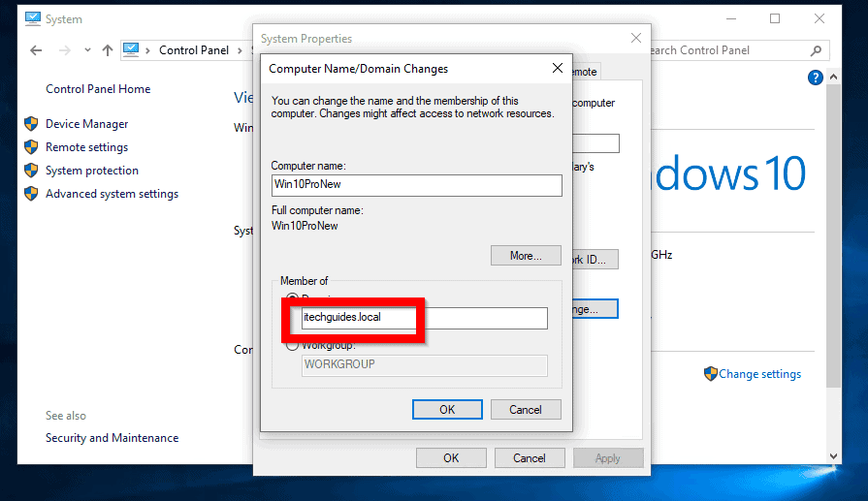Open Advanced system settings link
The image size is (868, 501).
[112, 194]
